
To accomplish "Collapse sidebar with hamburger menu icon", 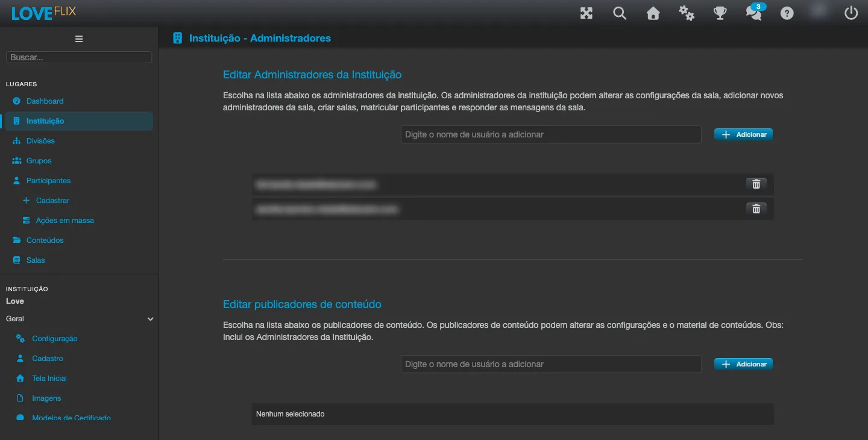I will tap(79, 39).
